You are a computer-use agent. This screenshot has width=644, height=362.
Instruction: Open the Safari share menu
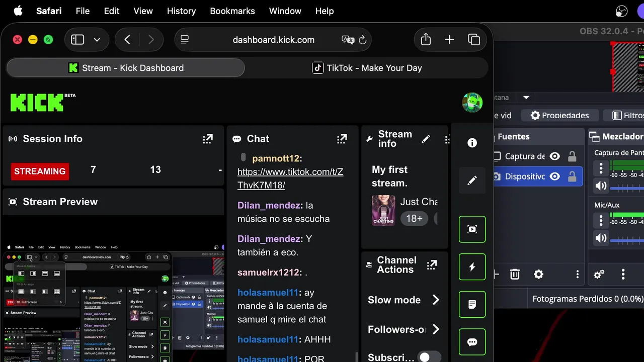[x=426, y=39]
